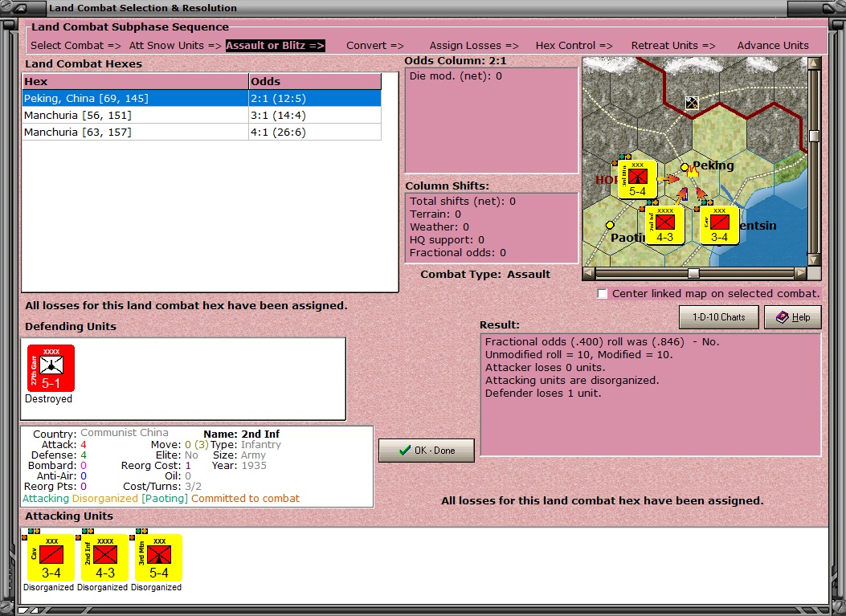Click the factory icon north of Peking
The width and height of the screenshot is (846, 616).
point(692,103)
